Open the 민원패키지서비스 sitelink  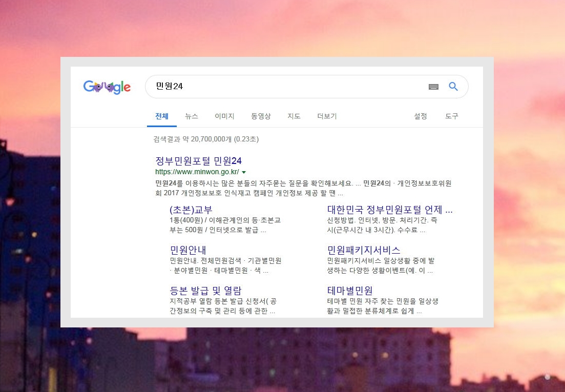pos(364,250)
